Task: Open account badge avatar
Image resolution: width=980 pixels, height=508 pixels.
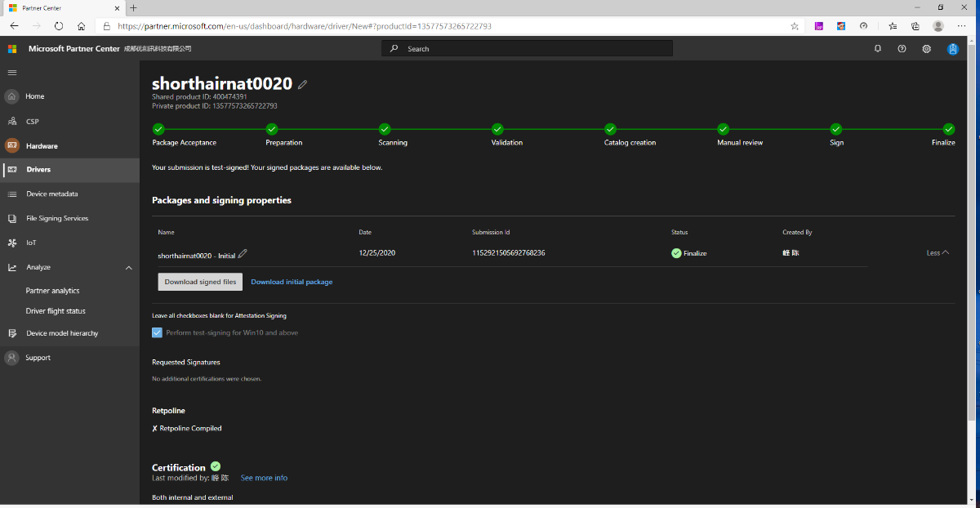Action: (952, 49)
